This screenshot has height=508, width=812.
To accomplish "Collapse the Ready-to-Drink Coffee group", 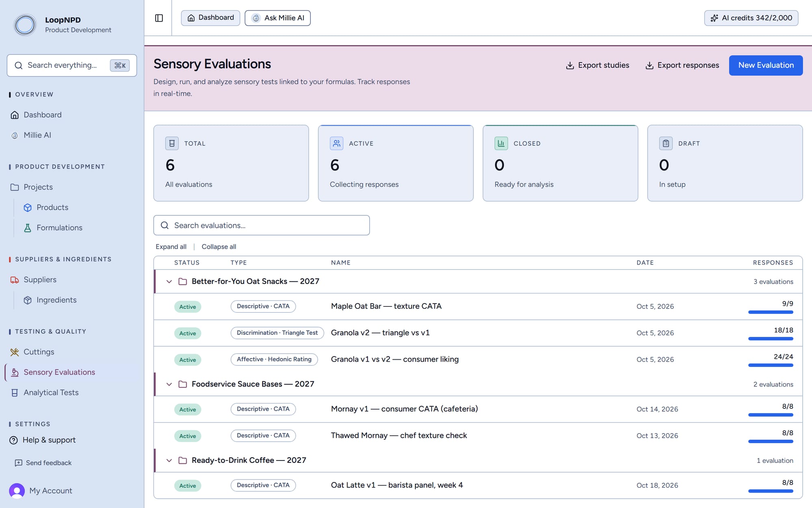I will (169, 460).
